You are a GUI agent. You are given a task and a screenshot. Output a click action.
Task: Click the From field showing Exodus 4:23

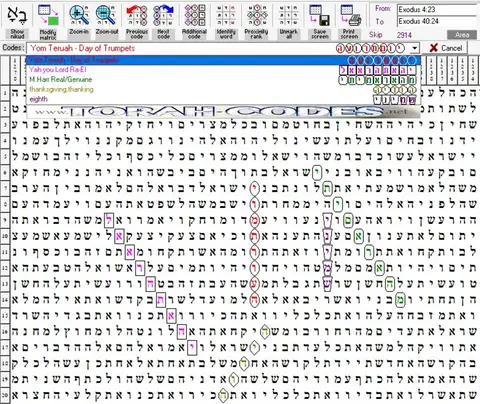coord(437,9)
